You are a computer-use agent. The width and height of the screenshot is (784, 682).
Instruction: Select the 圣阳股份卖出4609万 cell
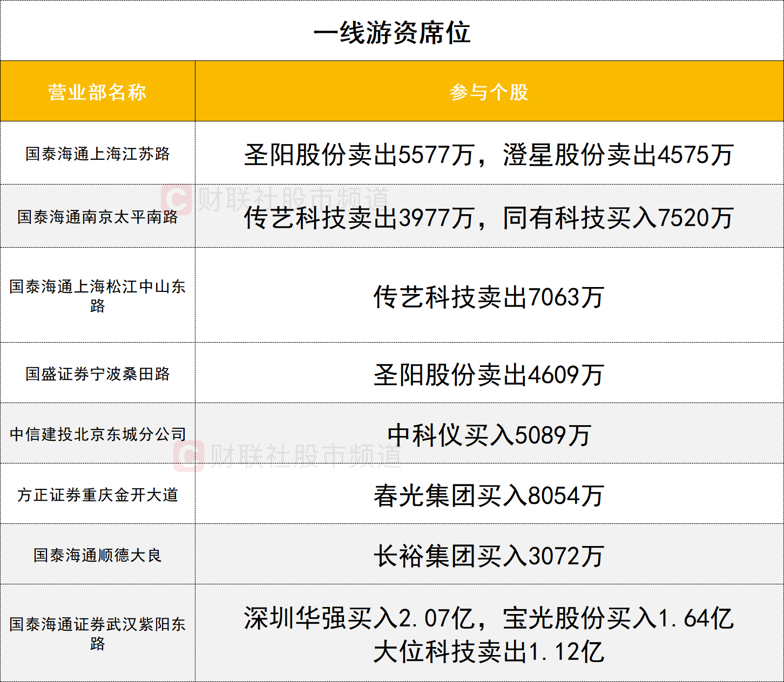point(489,374)
